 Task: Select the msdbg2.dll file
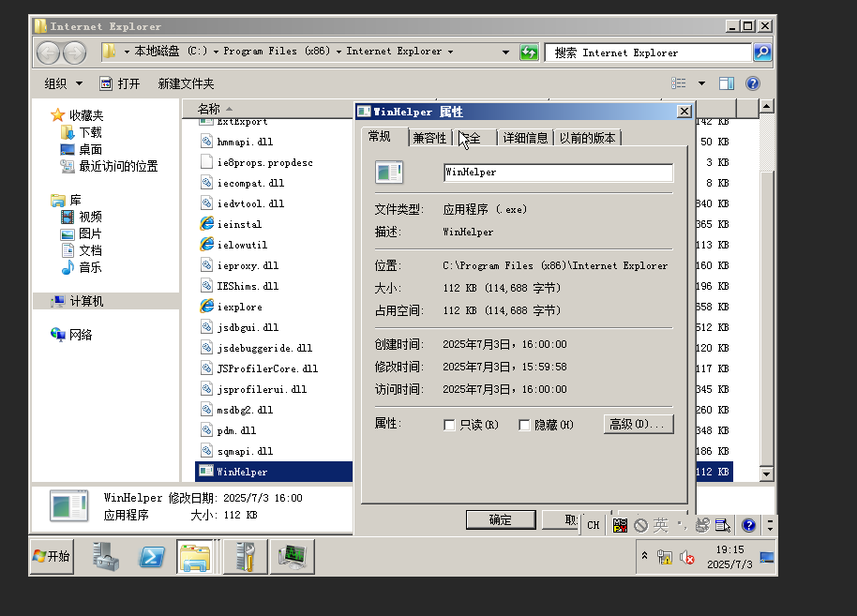pos(237,410)
